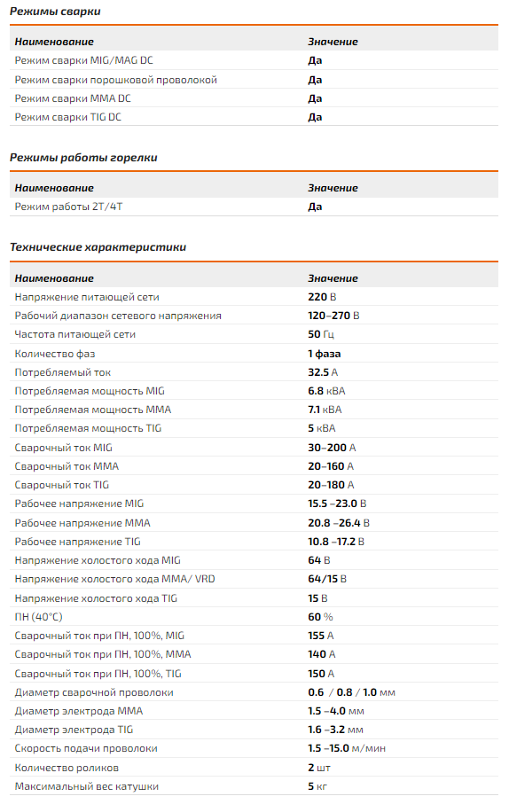Select the 120–270 В voltage range value
This screenshot has width=509, height=812.
(333, 316)
